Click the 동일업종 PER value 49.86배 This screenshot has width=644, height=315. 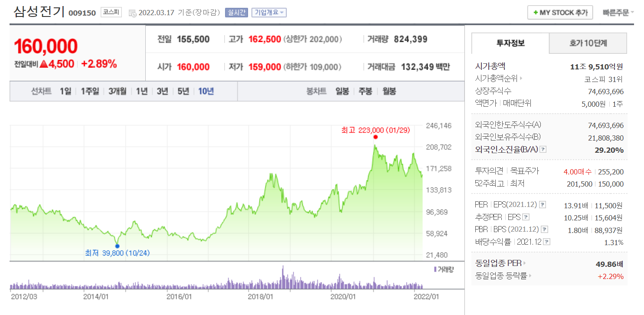coord(610,264)
